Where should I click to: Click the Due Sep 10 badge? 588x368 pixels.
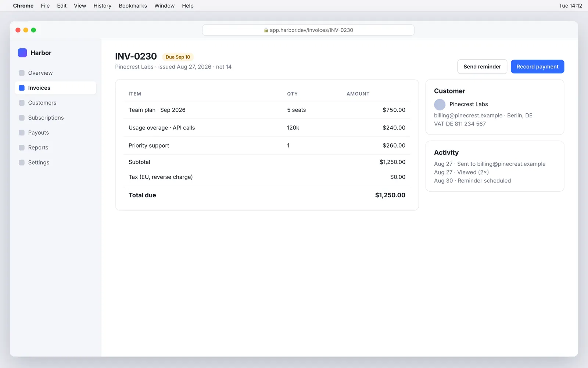178,57
